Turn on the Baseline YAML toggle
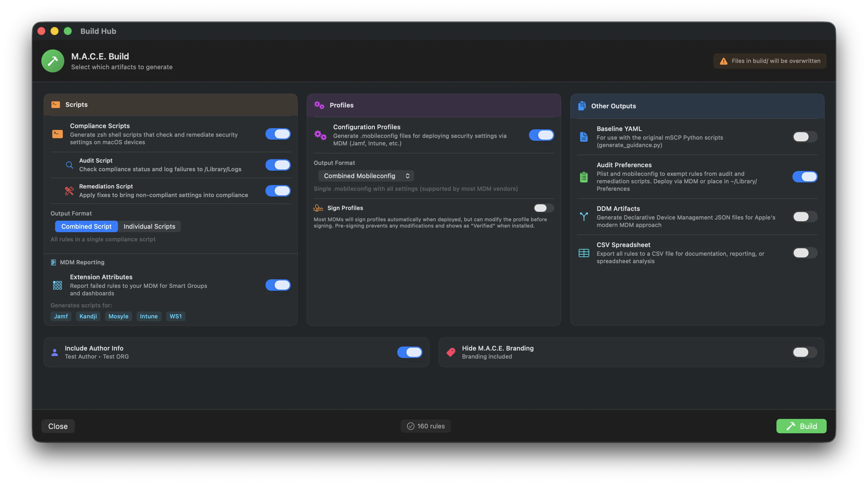Screen dimensions: 868x485 804,137
